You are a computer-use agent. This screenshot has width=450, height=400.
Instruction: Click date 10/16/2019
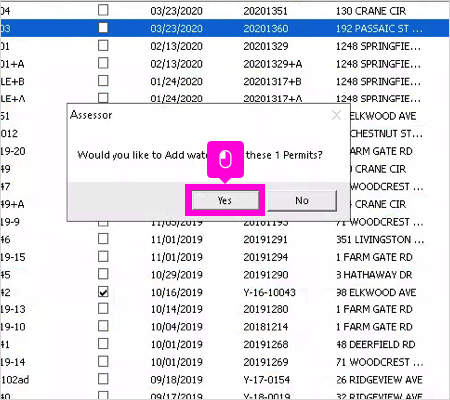[177, 292]
